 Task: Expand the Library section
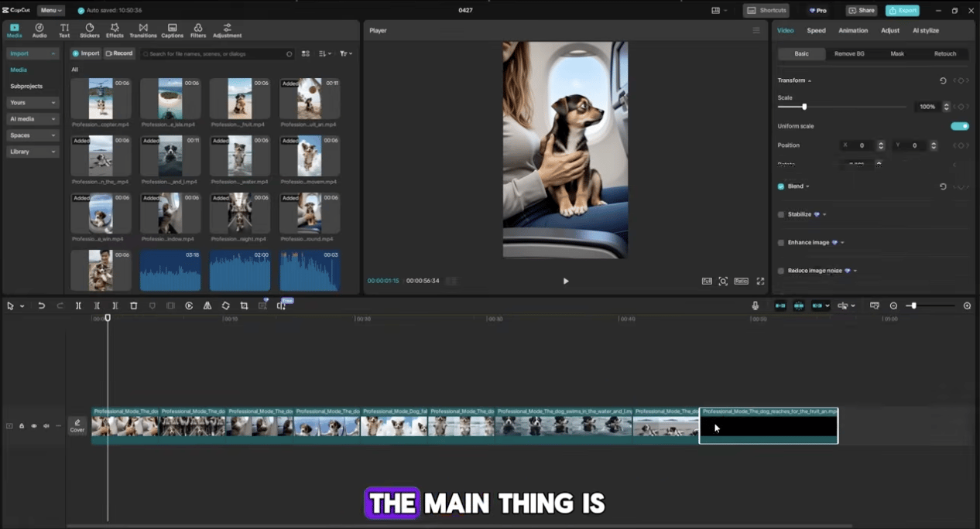[x=33, y=152]
